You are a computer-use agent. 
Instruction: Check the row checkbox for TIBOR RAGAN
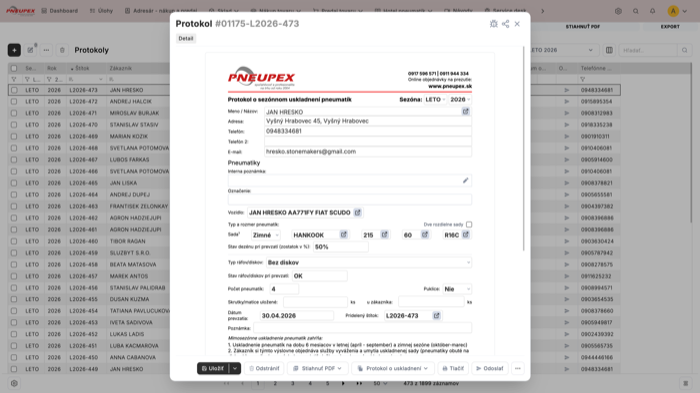click(x=14, y=241)
